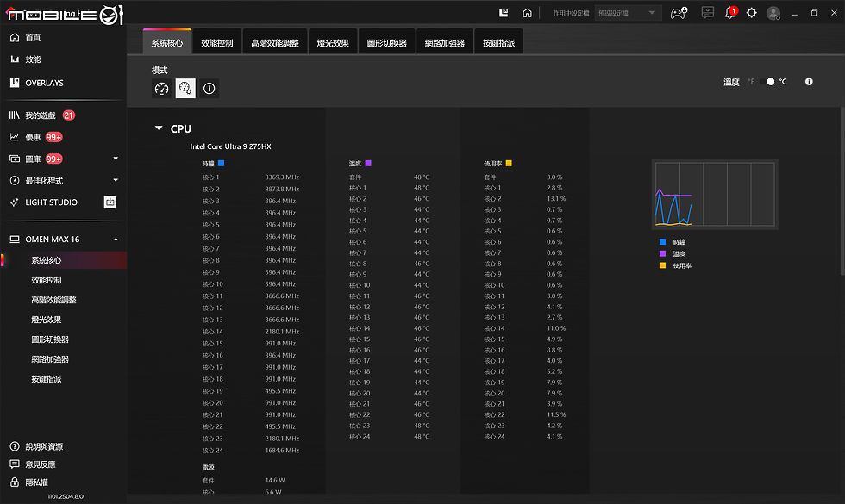Image resolution: width=845 pixels, height=504 pixels.
Task: Click the mode info icon beside the gauge icons
Action: (209, 88)
